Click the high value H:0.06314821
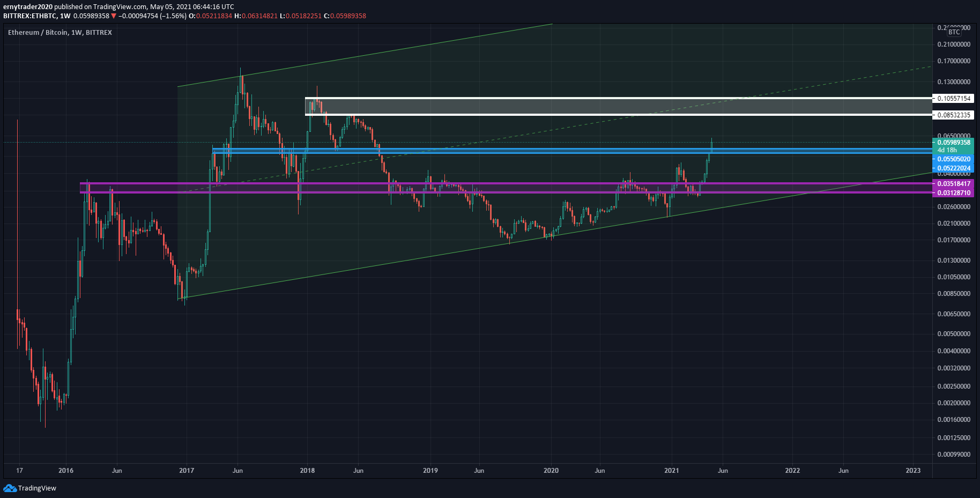Image resolution: width=980 pixels, height=498 pixels. pos(256,16)
